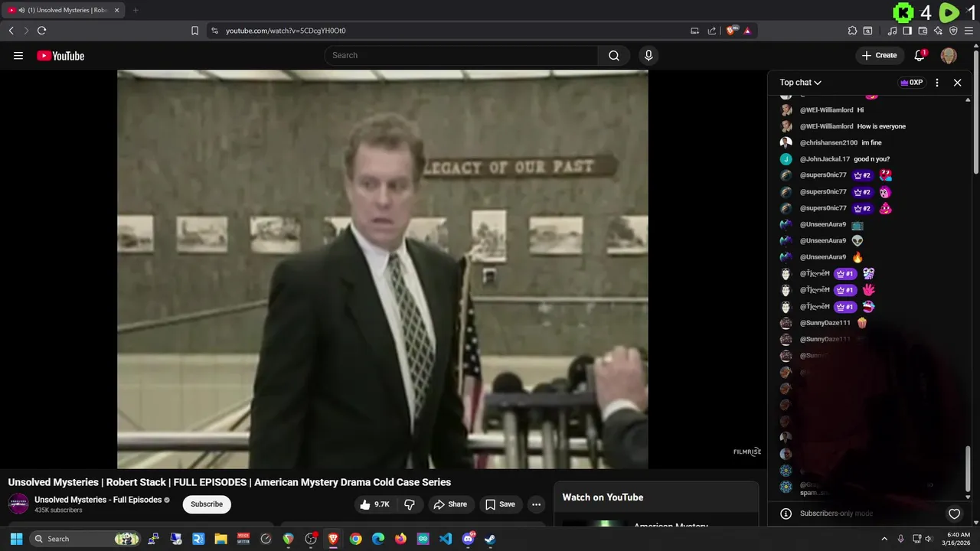Image resolution: width=980 pixels, height=551 pixels.
Task: Open Brave Shields lion icon
Action: point(732,31)
